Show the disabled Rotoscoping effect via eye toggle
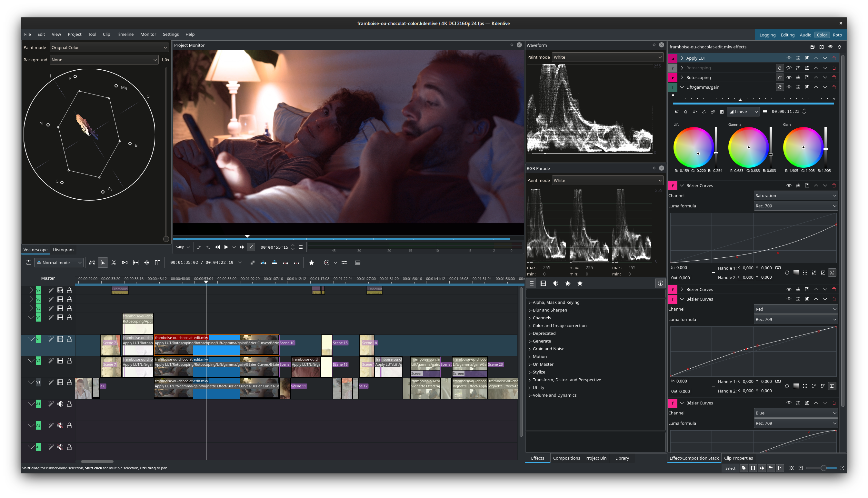 (789, 68)
